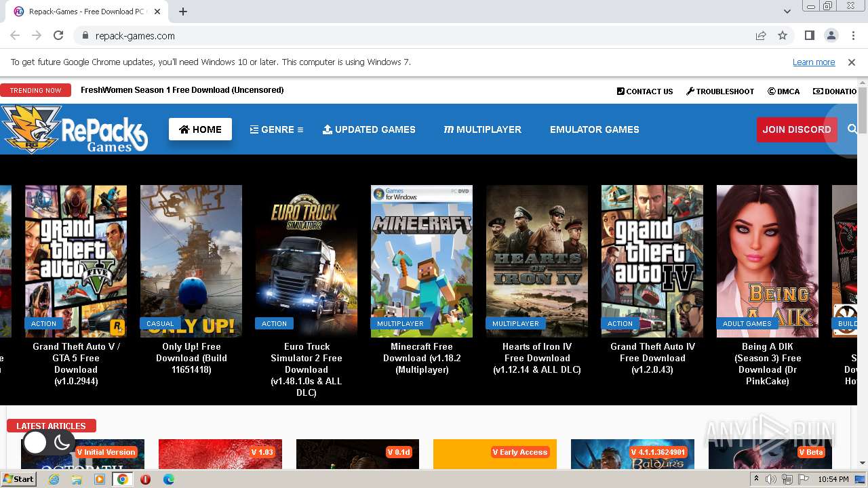The height and width of the screenshot is (488, 868).
Task: Click the TRENDING NOW label
Action: pos(35,90)
